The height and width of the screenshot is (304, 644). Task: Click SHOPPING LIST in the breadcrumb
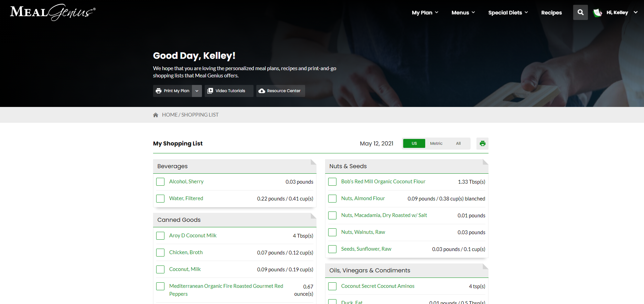(200, 115)
